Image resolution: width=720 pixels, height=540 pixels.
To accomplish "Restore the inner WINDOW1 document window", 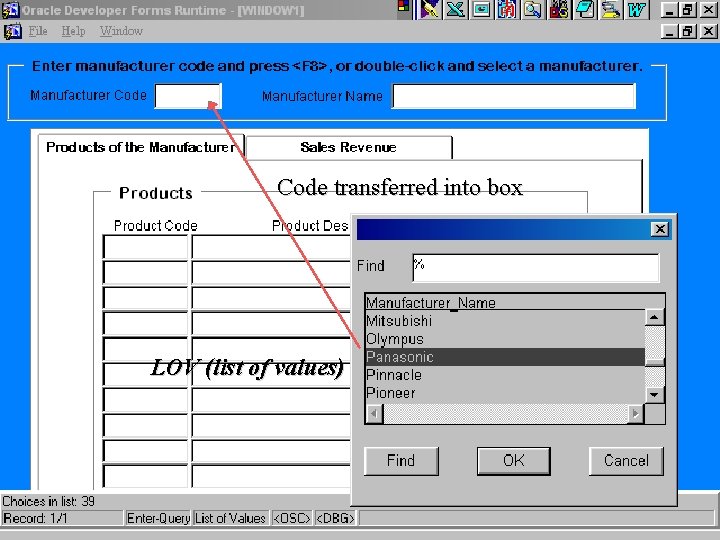I will [x=688, y=31].
